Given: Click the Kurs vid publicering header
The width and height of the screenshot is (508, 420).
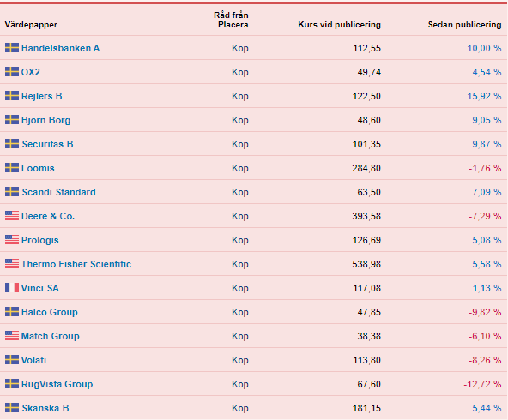Looking at the screenshot, I should pyautogui.click(x=339, y=25).
